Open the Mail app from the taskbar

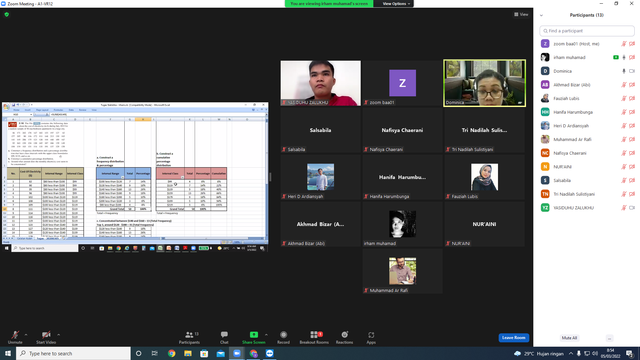[220, 353]
